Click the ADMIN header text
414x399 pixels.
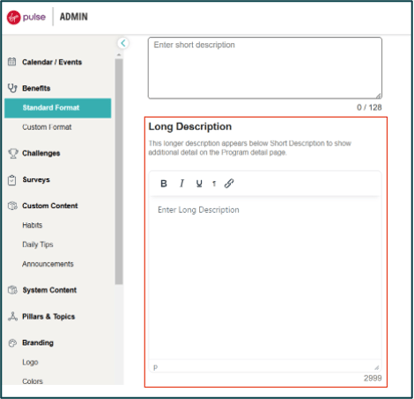74,17
